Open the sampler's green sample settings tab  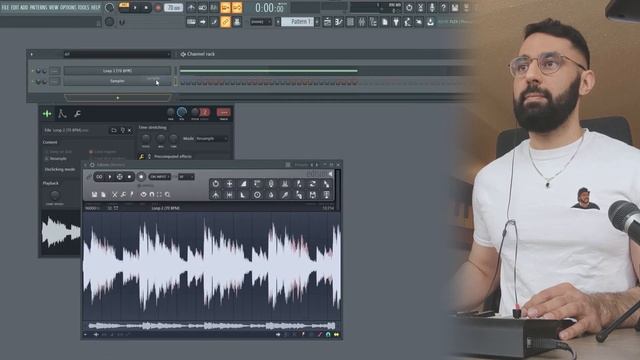click(47, 114)
